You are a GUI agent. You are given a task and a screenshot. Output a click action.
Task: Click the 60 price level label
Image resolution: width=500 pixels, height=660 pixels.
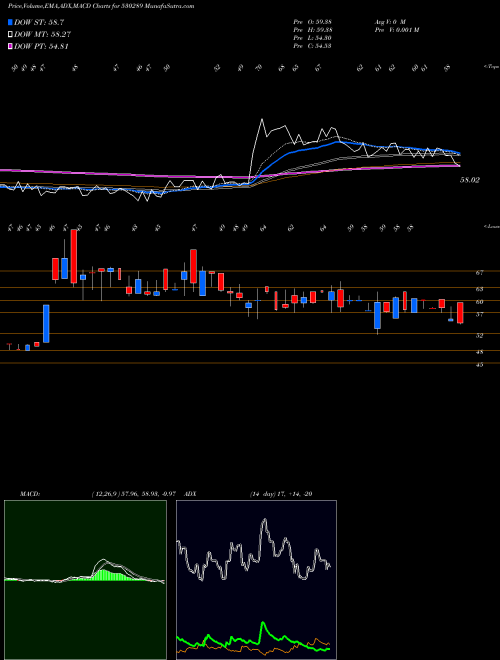click(x=479, y=302)
